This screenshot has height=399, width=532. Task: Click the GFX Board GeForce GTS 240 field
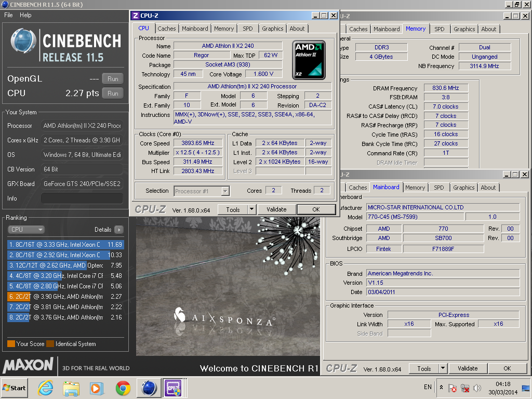82,184
